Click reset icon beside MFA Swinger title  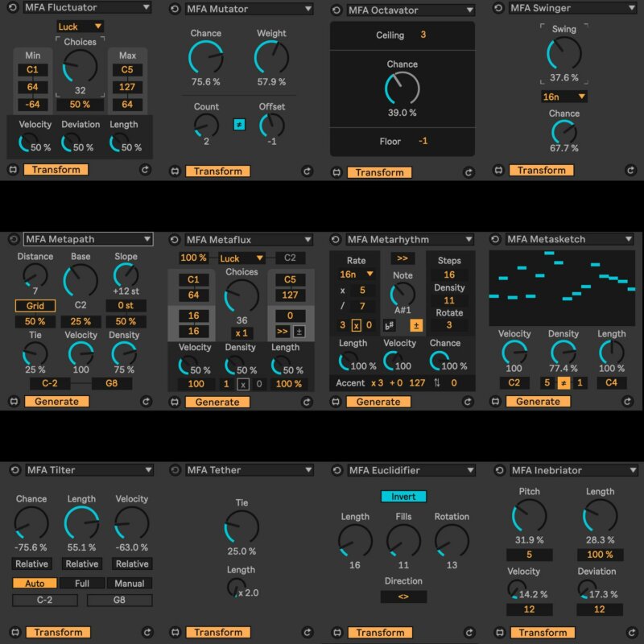[498, 8]
